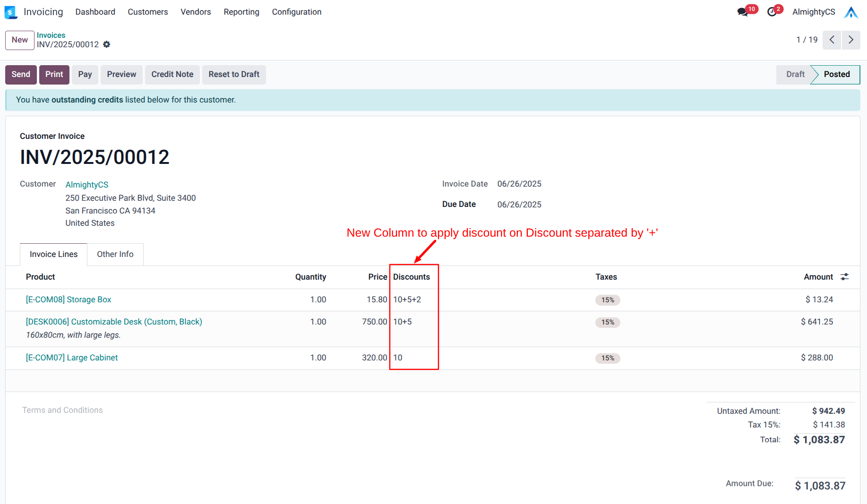Screen dimensions: 867x504
Task: Click Reset to Draft button
Action: pyautogui.click(x=234, y=75)
